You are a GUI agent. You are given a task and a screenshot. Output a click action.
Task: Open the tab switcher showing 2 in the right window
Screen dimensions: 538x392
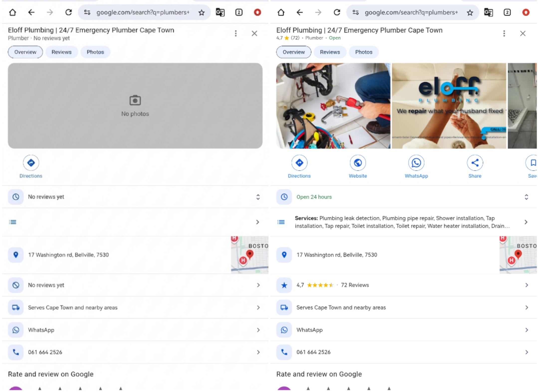[x=507, y=12]
